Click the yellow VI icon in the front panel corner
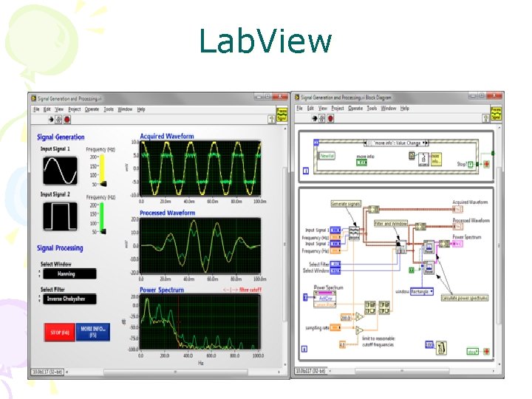 click(x=282, y=115)
